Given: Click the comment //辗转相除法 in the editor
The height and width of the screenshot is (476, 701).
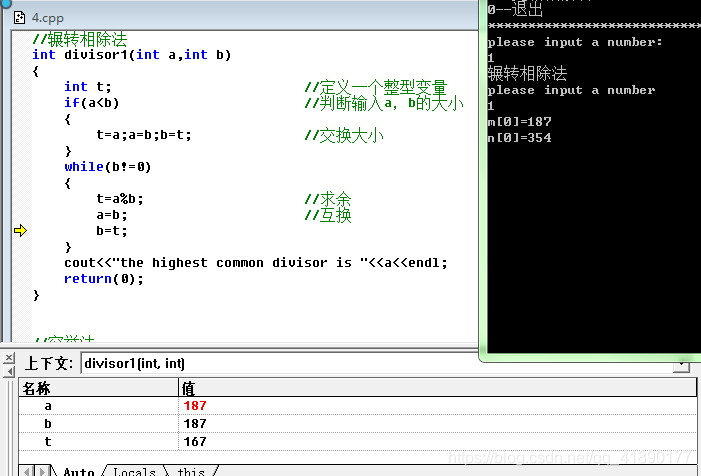Looking at the screenshot, I should coord(80,39).
